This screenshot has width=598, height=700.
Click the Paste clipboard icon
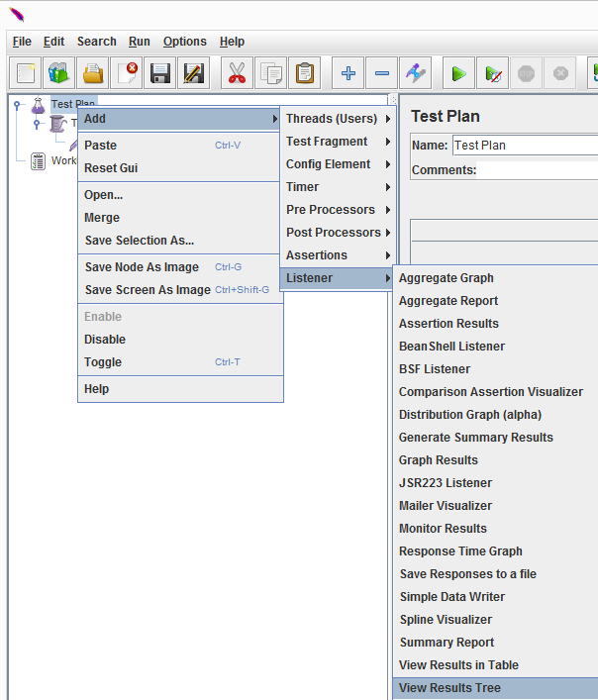(305, 72)
